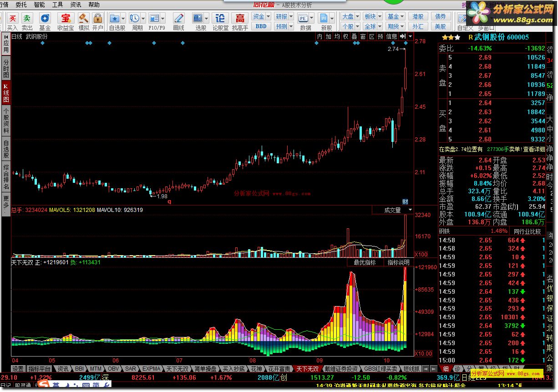
Task: Click the 找高手 expert icon
Action: [x=240, y=18]
